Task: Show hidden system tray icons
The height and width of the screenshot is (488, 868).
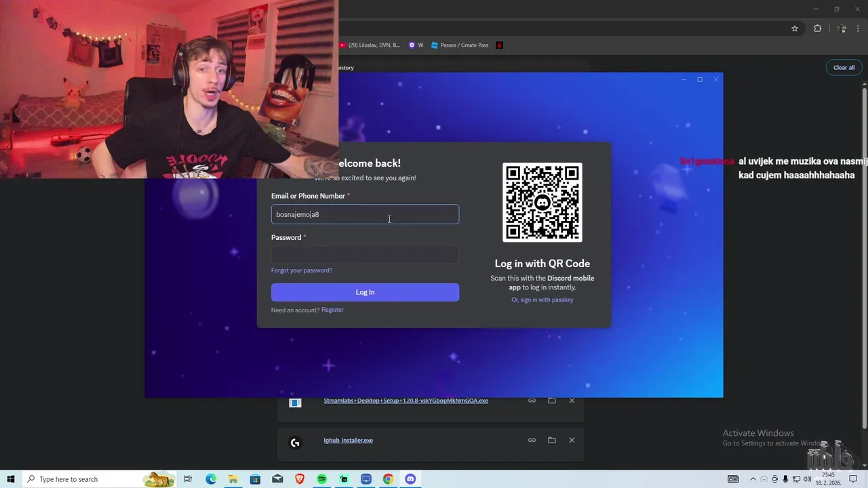Action: click(753, 479)
